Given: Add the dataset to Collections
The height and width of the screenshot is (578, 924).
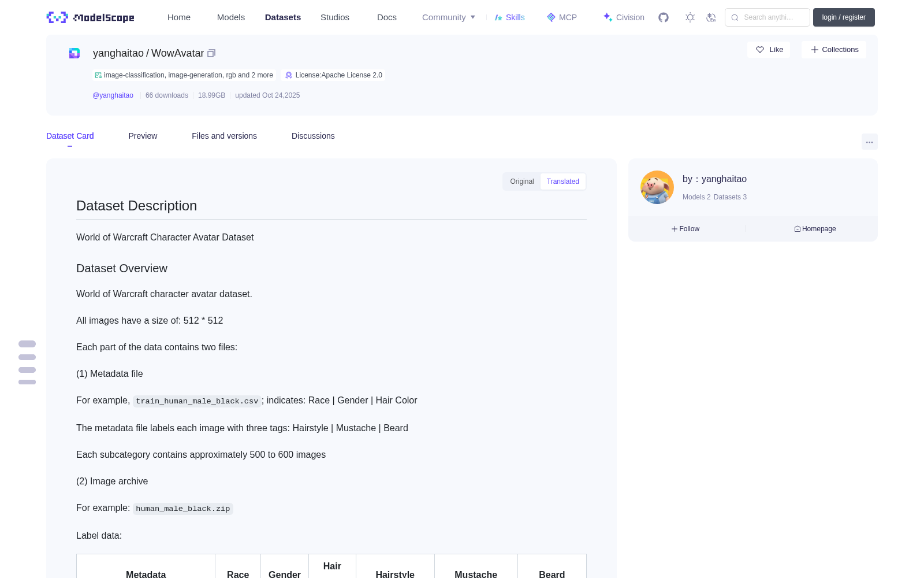Looking at the screenshot, I should click(834, 50).
